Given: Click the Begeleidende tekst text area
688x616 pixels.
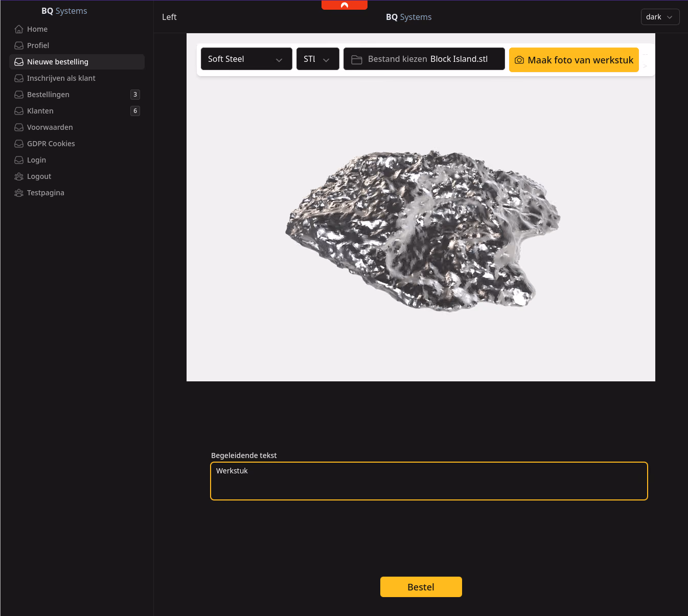Looking at the screenshot, I should (x=429, y=481).
